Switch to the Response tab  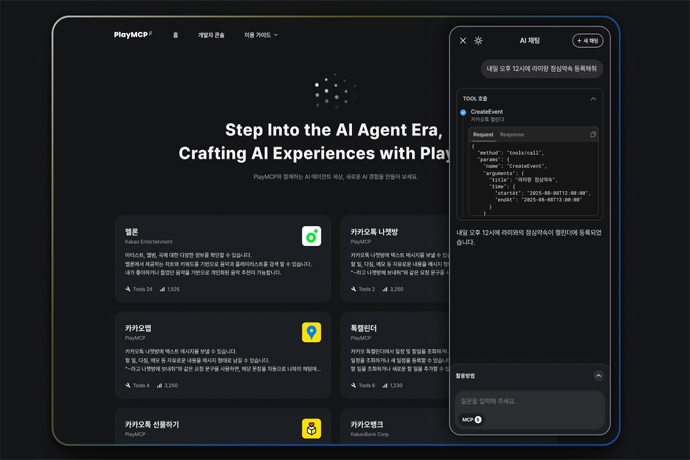click(x=512, y=134)
